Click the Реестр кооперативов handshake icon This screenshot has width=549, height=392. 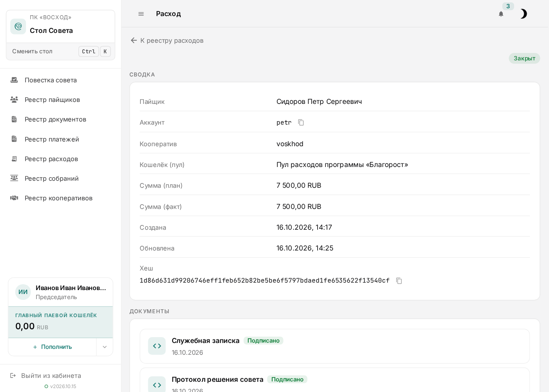14,198
